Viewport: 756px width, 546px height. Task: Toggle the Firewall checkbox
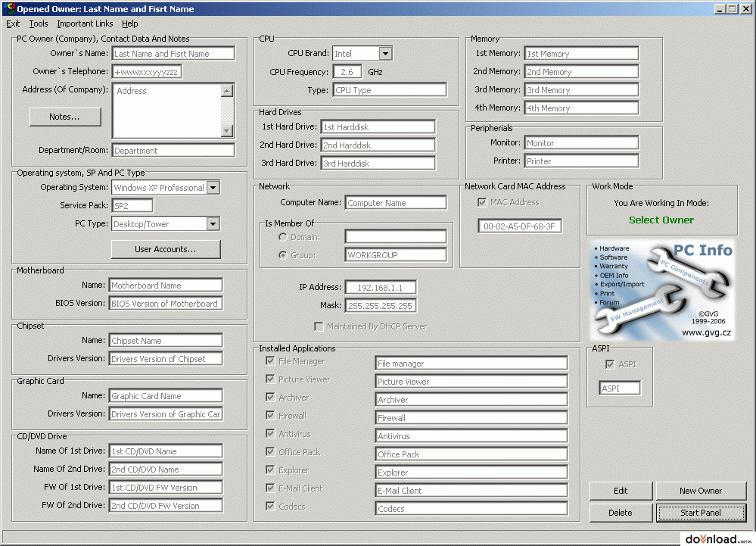coord(270,416)
